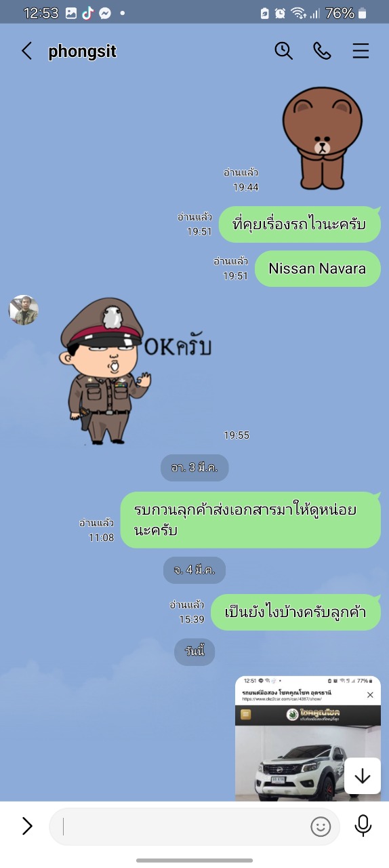Viewport: 389px width, 868px height.
Task: Open chat search with the magnifier icon
Action: pos(283,51)
